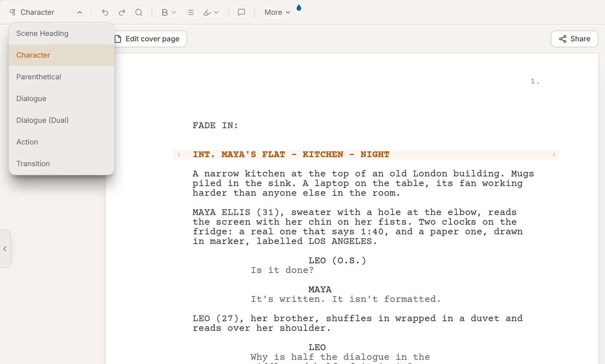This screenshot has height=364, width=605.
Task: Click the paragraph starting 'LEO (27), her brother'
Action: 358,323
